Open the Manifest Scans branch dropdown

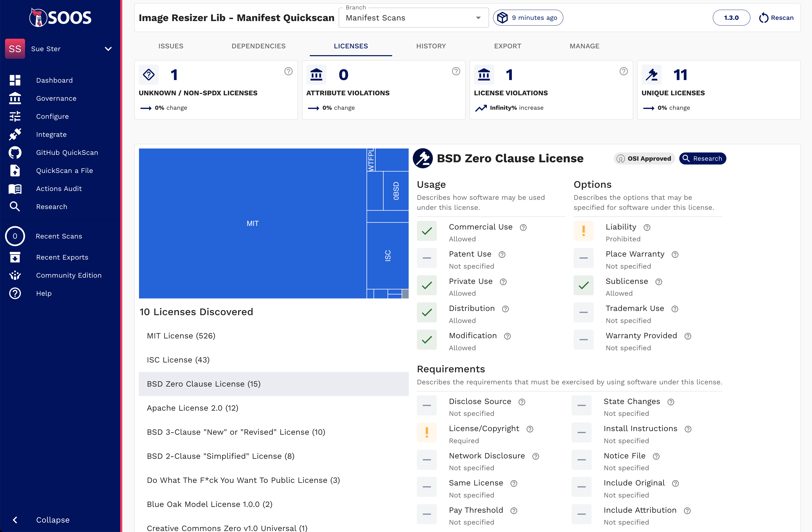[413, 18]
